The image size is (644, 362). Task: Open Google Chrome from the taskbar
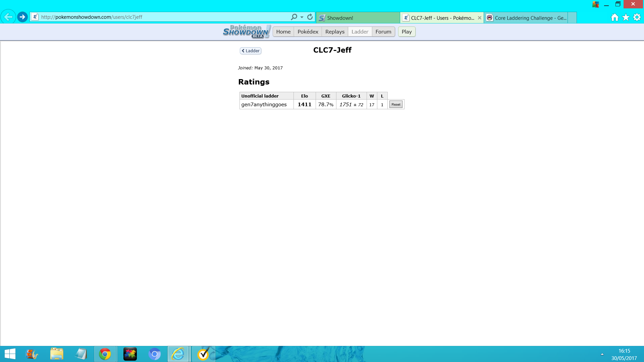click(105, 354)
